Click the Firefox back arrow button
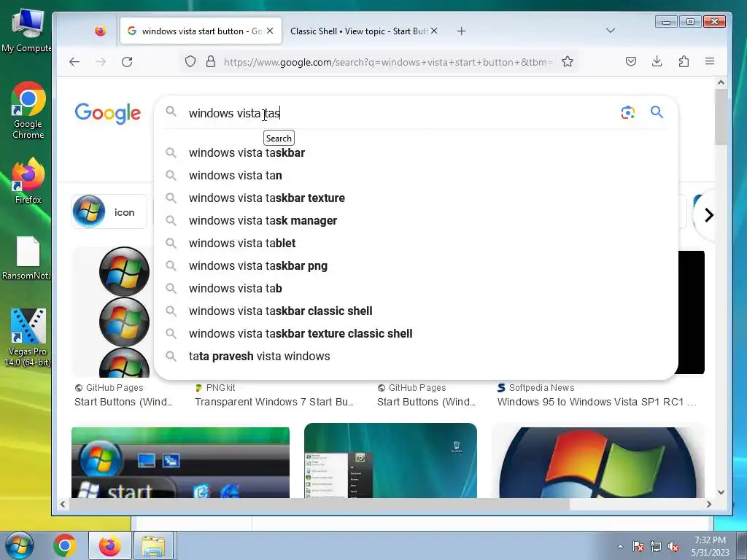Screen dimensions: 747x560 tap(74, 62)
